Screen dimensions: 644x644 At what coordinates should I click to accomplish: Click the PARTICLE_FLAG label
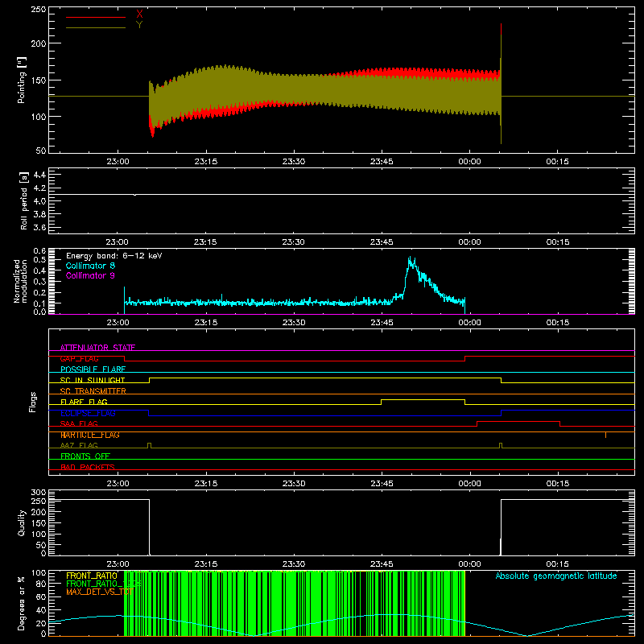[90, 435]
